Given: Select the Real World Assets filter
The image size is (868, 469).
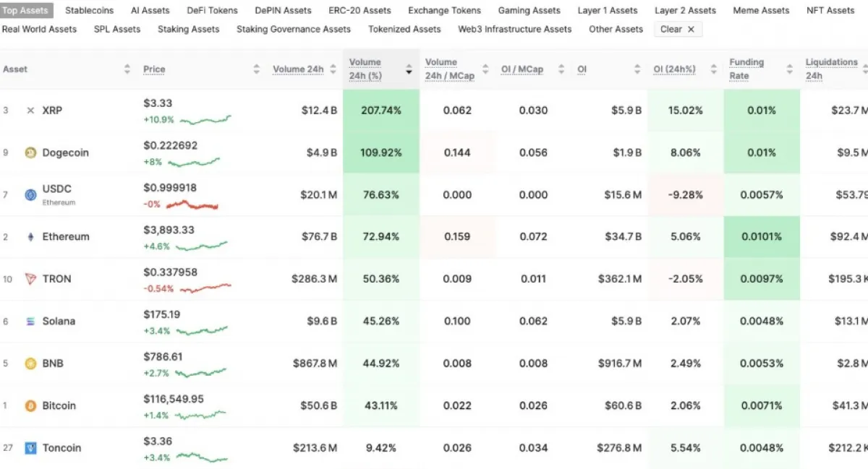Looking at the screenshot, I should (x=39, y=29).
